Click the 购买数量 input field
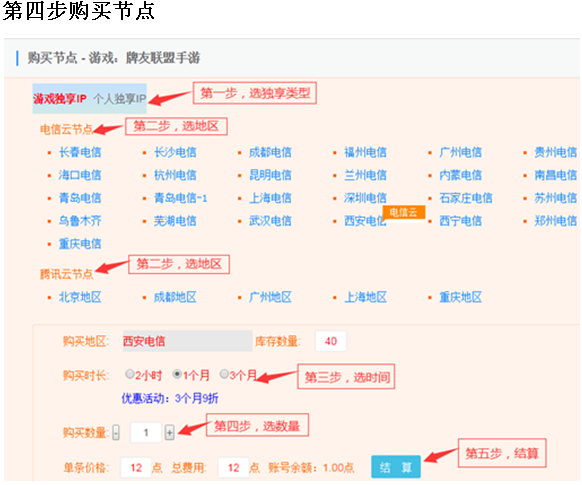Image resolution: width=582 pixels, height=485 pixels. pos(146,432)
